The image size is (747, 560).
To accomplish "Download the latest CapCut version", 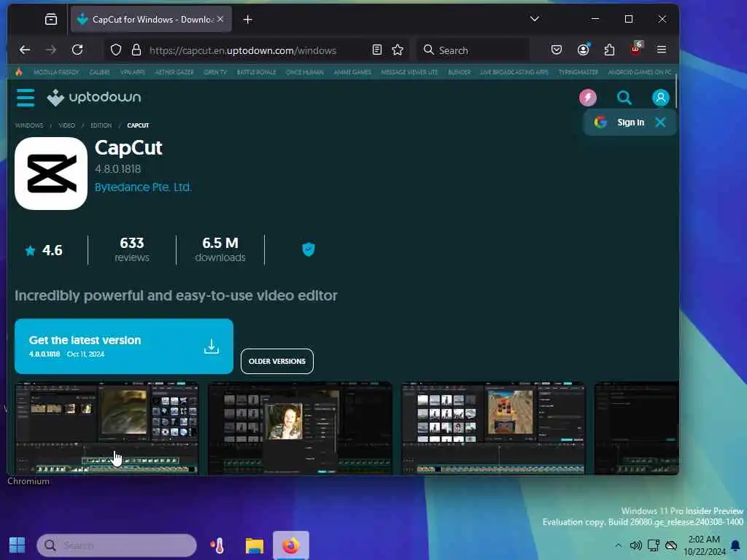I will 124,346.
